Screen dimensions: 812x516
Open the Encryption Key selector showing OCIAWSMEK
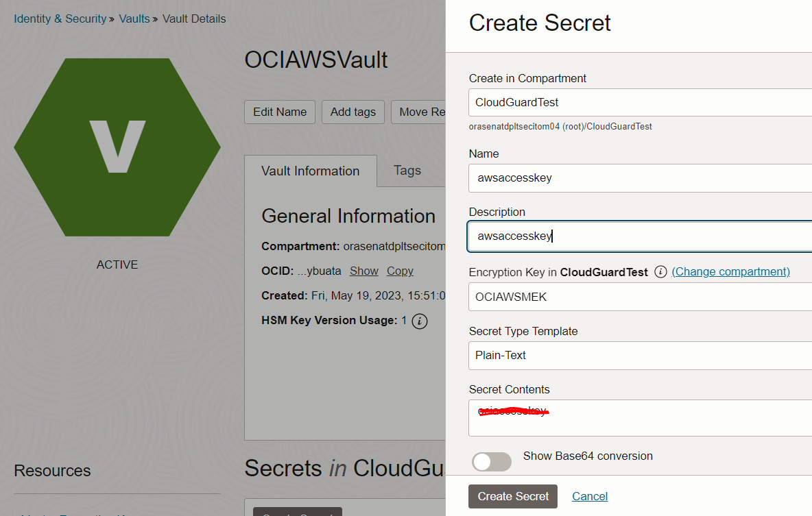pos(638,297)
